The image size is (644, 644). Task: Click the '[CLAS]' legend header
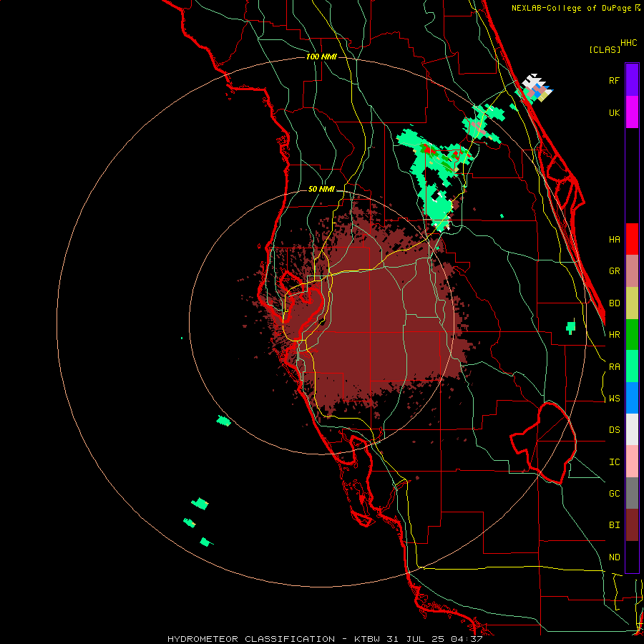pyautogui.click(x=605, y=49)
